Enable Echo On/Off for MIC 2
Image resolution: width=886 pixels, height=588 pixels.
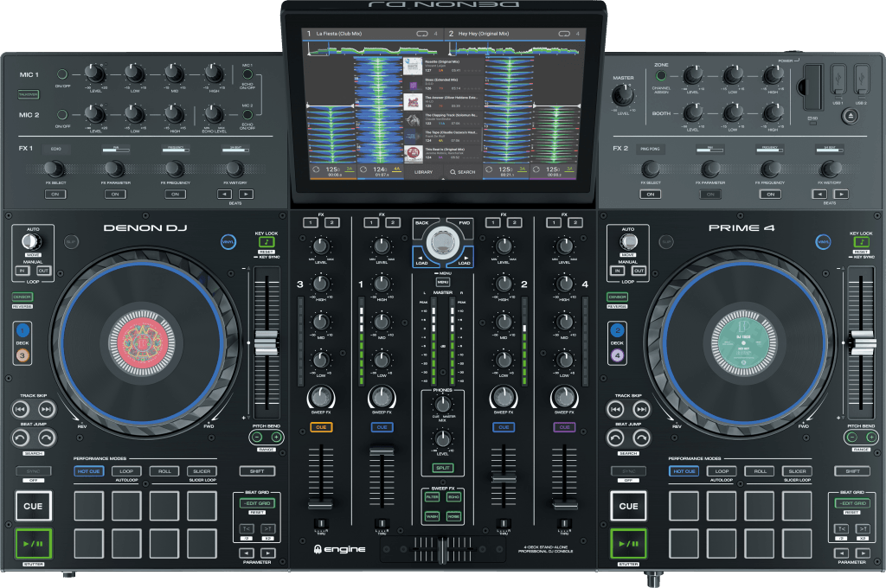[248, 113]
